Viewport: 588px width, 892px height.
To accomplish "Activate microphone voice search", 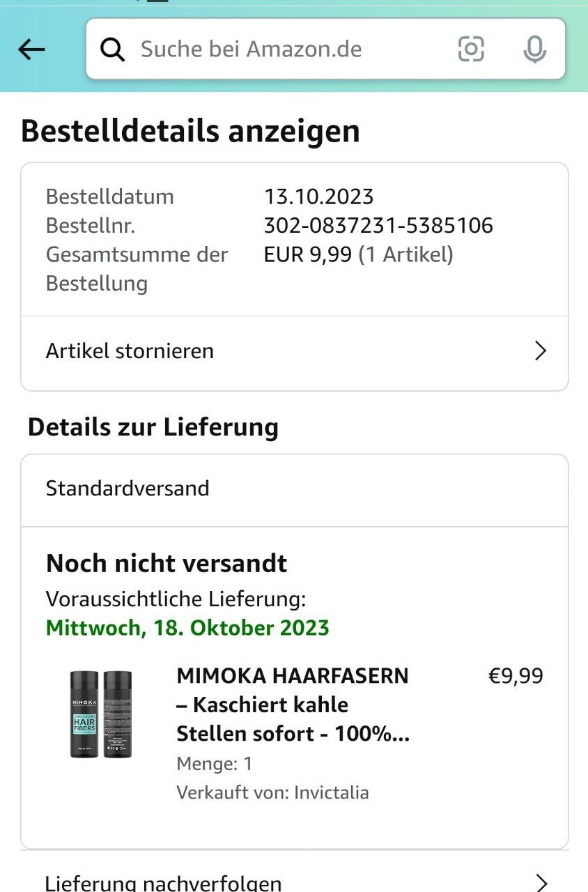I will coord(534,49).
